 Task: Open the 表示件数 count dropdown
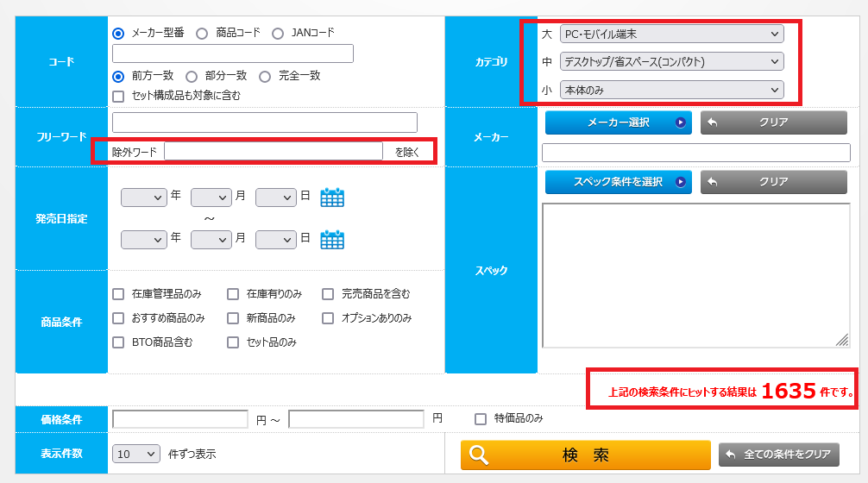point(136,454)
